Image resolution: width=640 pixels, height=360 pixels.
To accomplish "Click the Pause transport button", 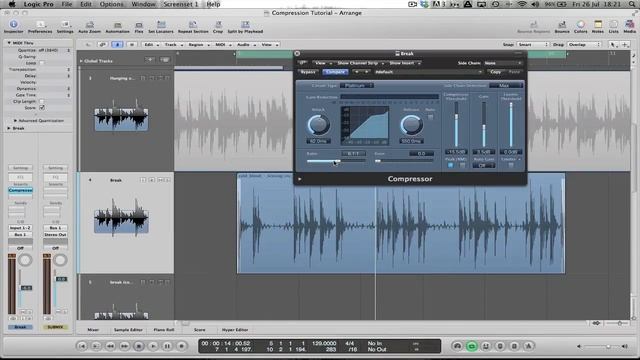I will tap(167, 346).
